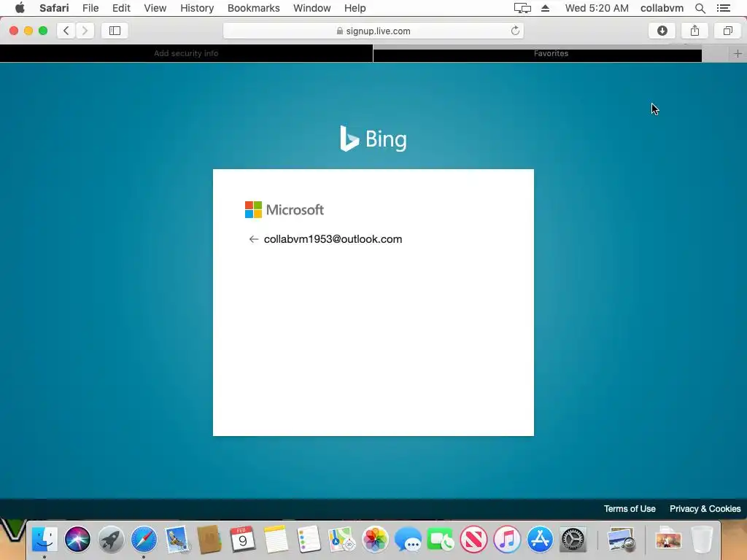Show the Safari sidebar
Image resolution: width=747 pixels, height=560 pixels.
pos(115,31)
